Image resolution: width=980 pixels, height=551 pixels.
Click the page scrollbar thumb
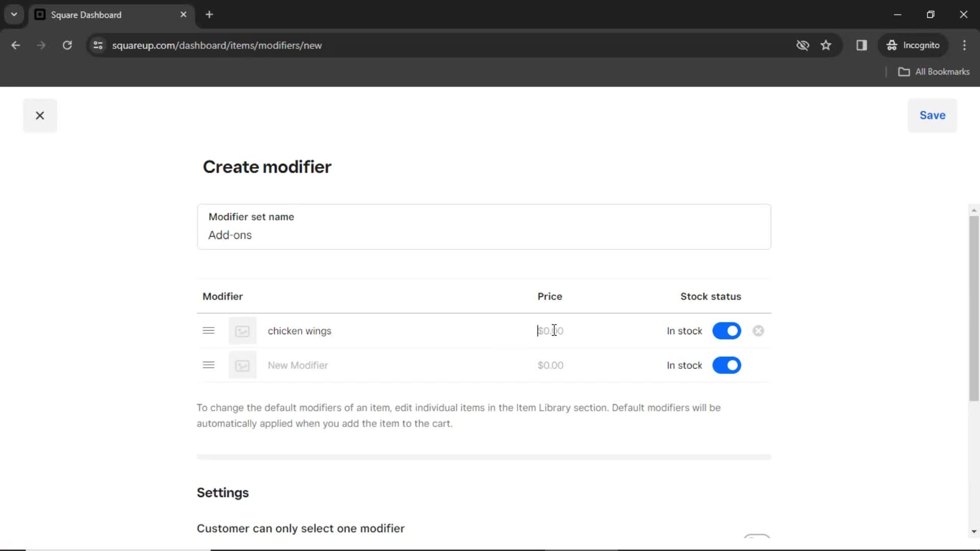coord(974,308)
